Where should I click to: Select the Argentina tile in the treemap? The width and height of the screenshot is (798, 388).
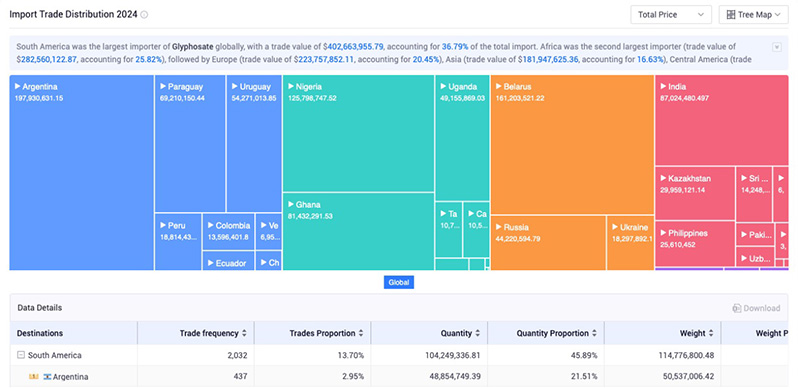point(81,173)
